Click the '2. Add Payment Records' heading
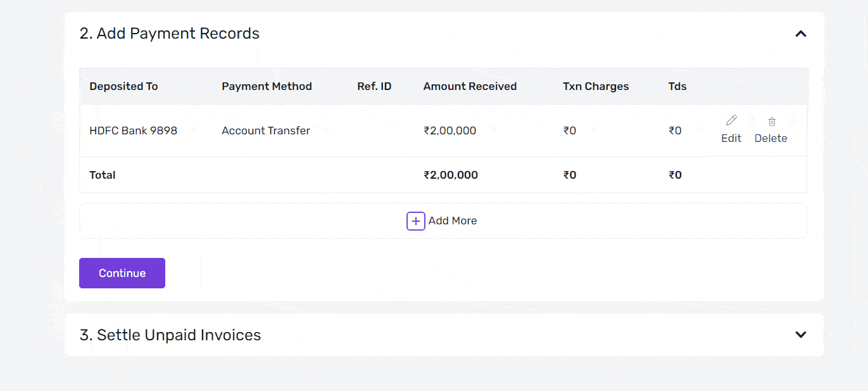 click(170, 34)
